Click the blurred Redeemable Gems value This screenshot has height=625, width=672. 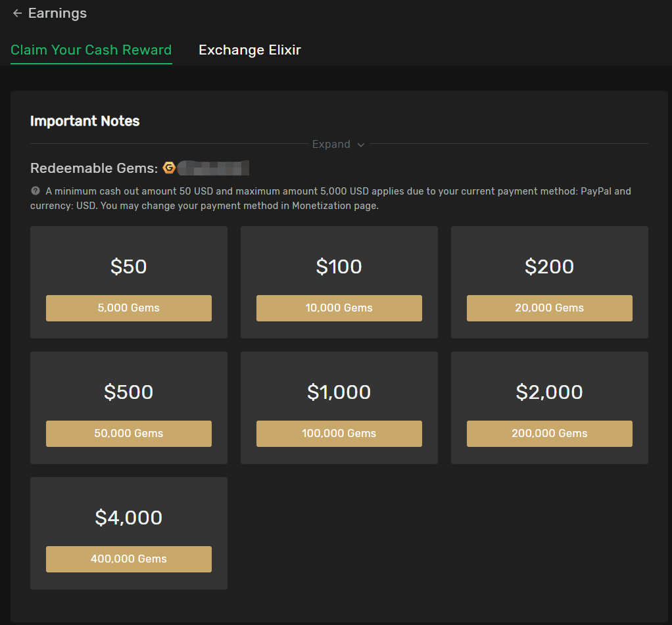coord(213,168)
